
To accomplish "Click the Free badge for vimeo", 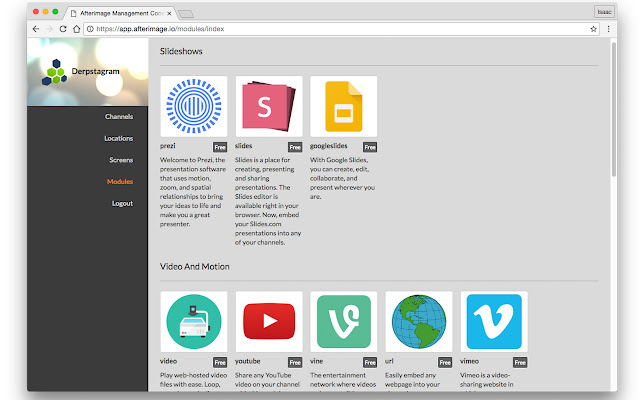I will [x=520, y=362].
